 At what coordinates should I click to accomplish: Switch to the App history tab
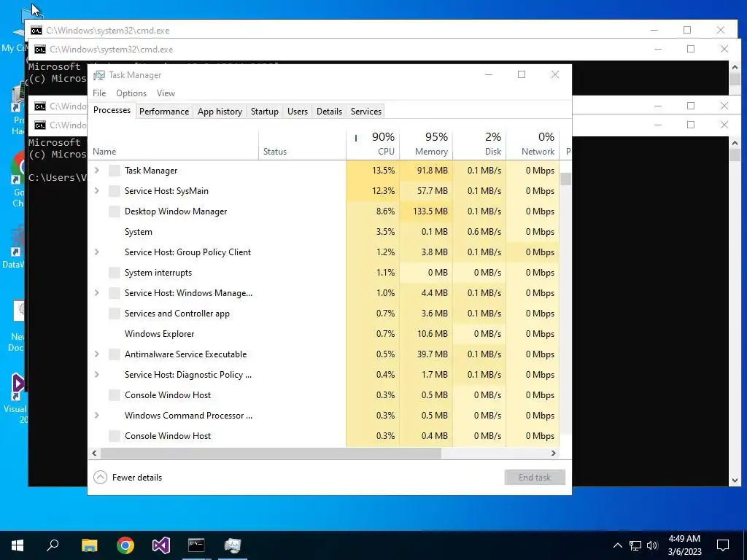point(220,112)
